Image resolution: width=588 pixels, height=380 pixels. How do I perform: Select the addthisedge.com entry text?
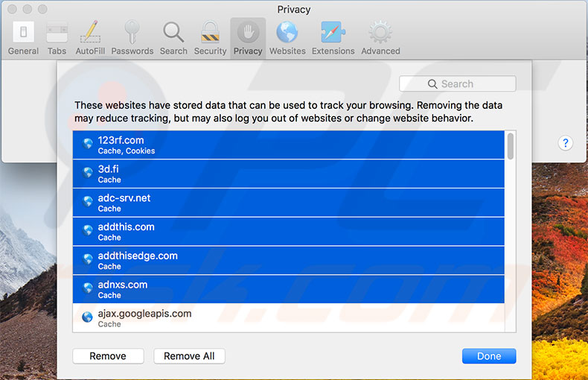pyautogui.click(x=138, y=256)
